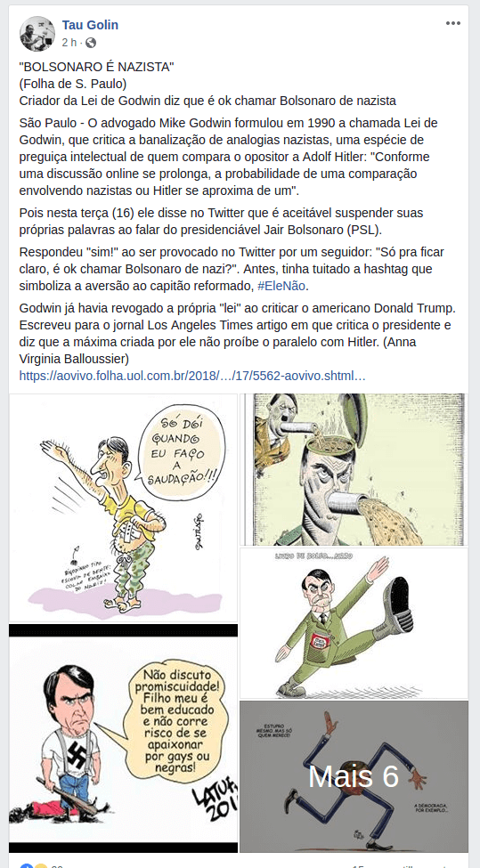Screen dimensions: 480x868
Task: Click the '(Folha de S. Paulo)' source line
Action: 72,84
